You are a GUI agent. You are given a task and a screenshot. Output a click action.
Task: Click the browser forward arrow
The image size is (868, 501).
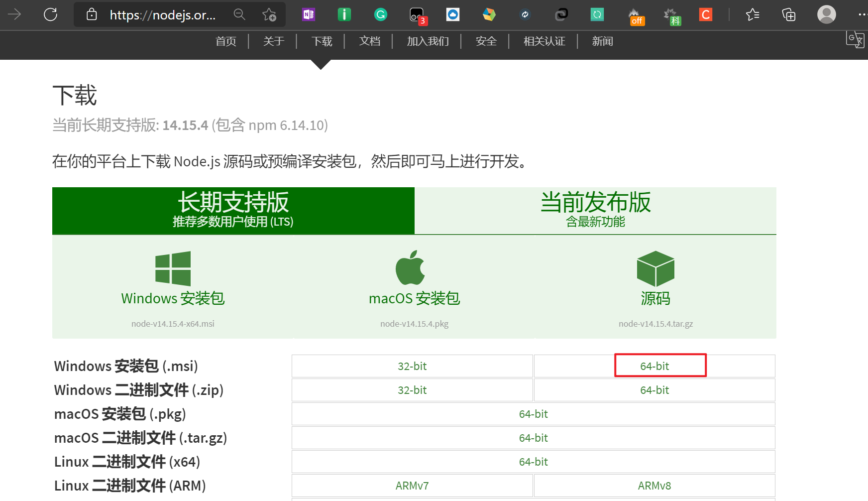point(14,14)
